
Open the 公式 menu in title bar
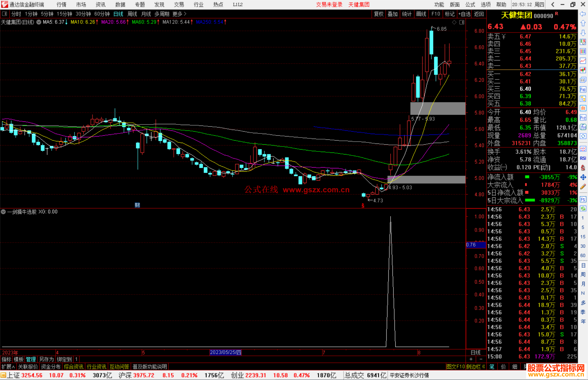point(470,4)
